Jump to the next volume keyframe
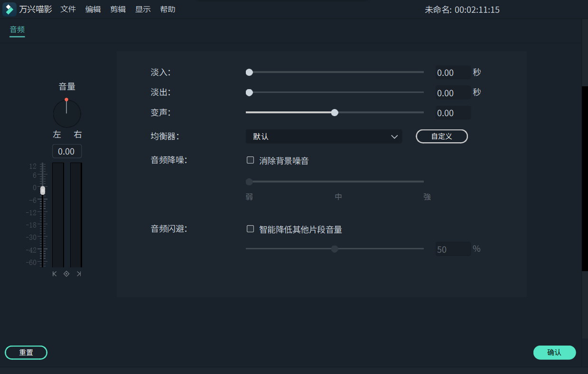The image size is (588, 374). coord(79,274)
